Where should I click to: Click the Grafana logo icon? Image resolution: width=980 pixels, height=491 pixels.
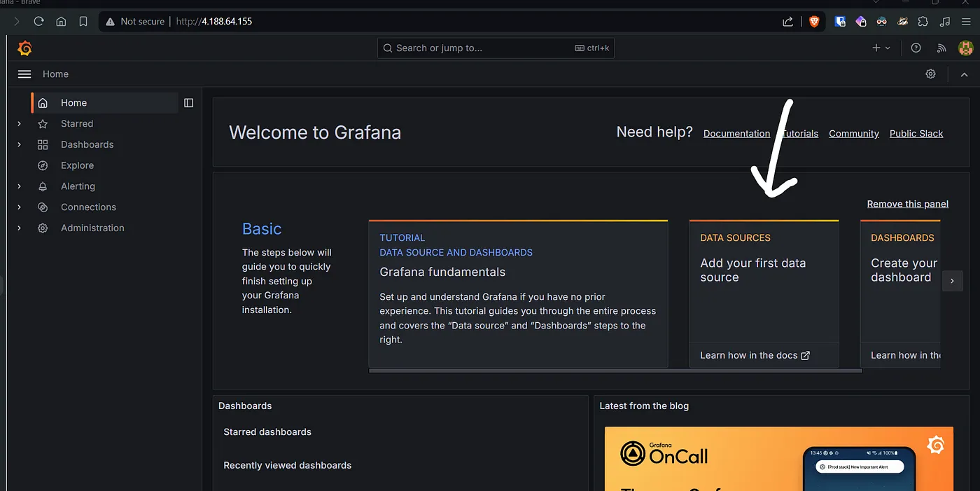coord(24,48)
